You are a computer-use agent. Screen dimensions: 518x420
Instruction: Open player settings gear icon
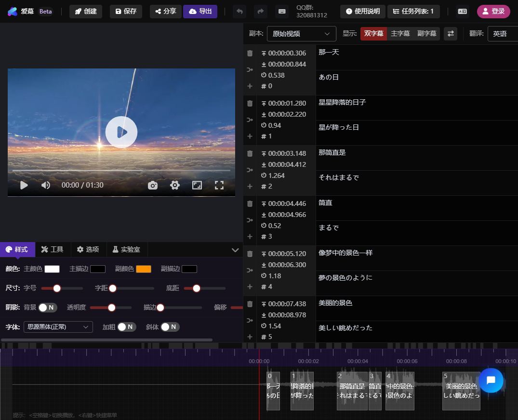[175, 185]
